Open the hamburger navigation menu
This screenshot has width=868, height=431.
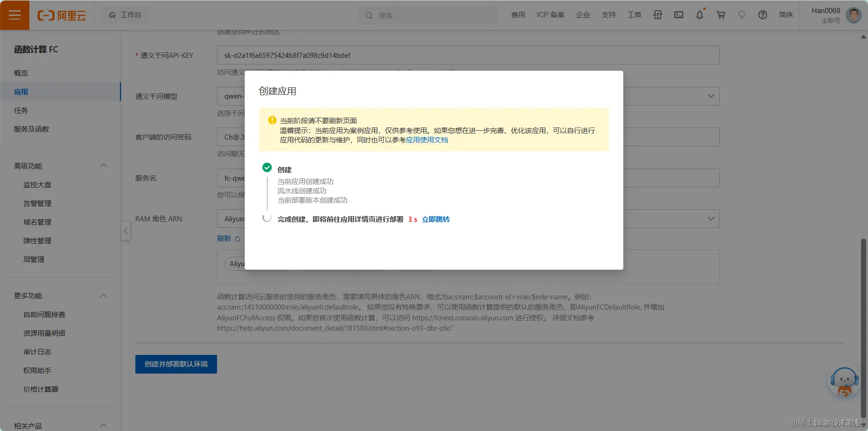(x=14, y=14)
